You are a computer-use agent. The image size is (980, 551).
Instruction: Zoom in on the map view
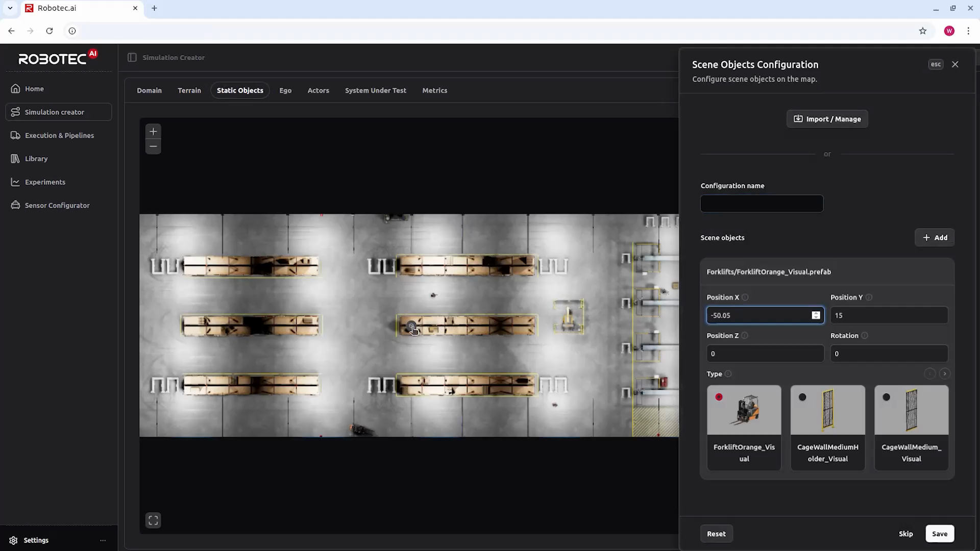(153, 132)
